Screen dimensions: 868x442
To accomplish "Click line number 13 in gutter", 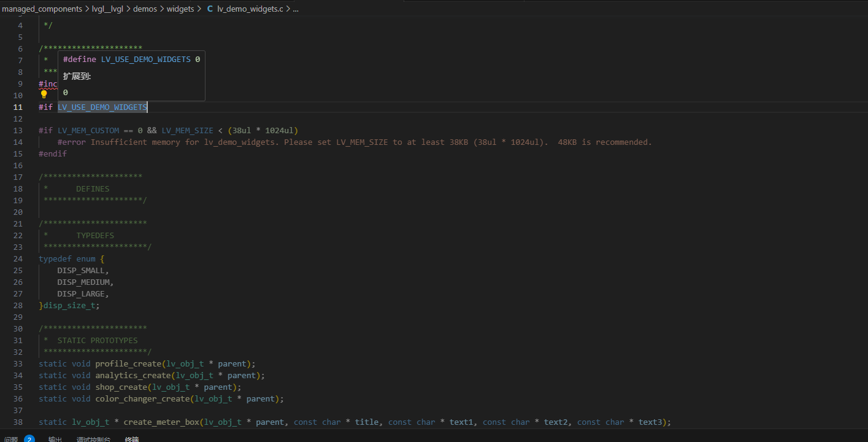I will click(x=18, y=130).
